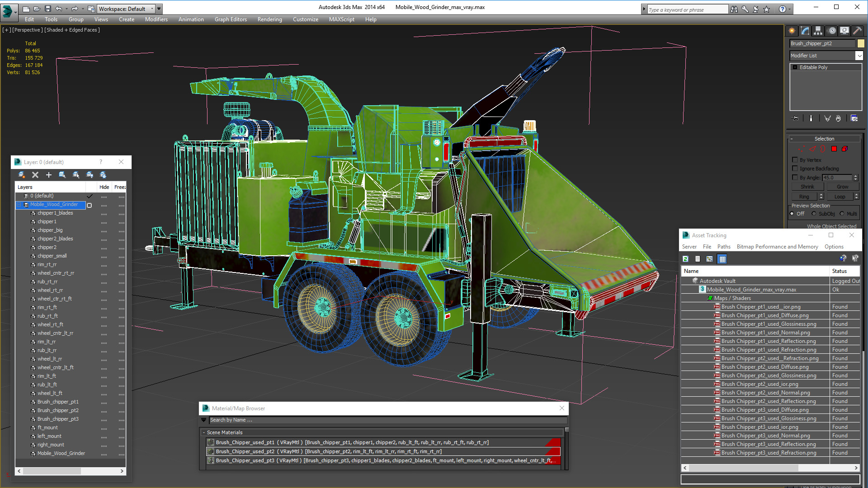Image resolution: width=868 pixels, height=488 pixels.
Task: Click Configure Modifier Sets icon
Action: coord(854,118)
